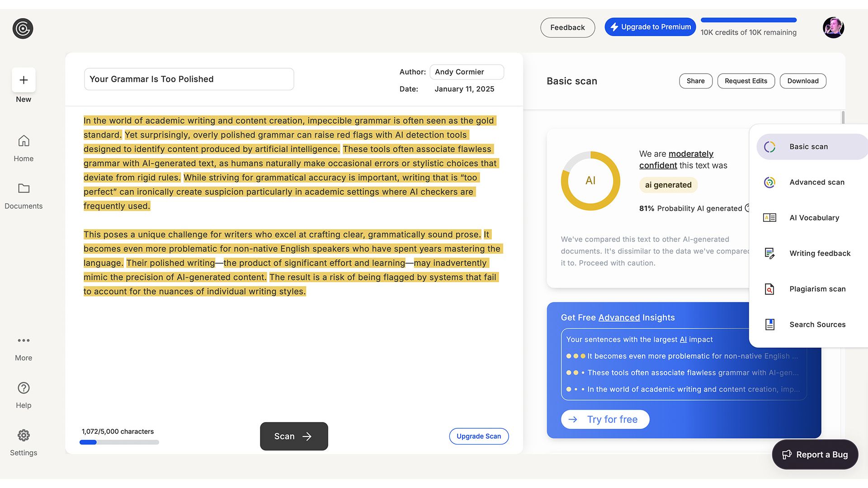Click the Try for free button
The height and width of the screenshot is (488, 868).
(x=605, y=419)
